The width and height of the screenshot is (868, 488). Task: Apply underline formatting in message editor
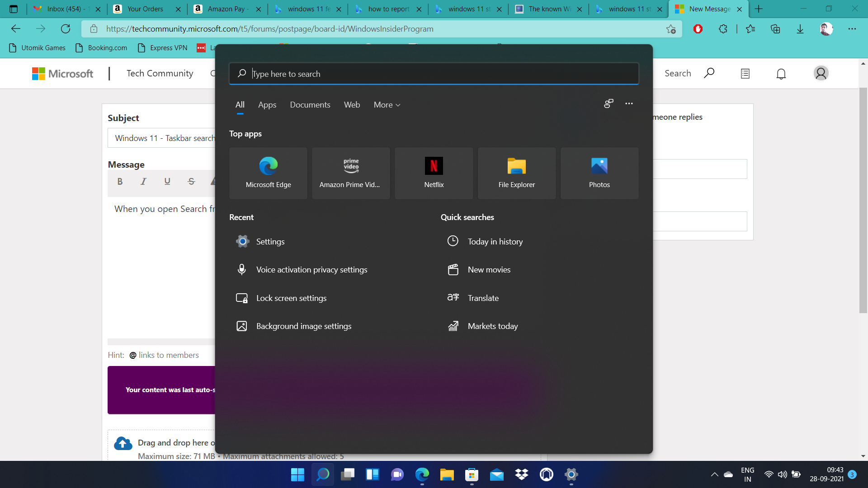[x=167, y=182]
